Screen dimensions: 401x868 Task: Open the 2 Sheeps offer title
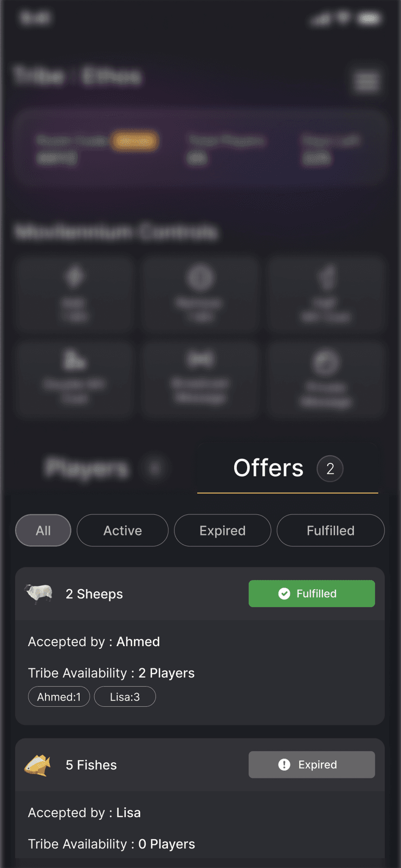(94, 594)
